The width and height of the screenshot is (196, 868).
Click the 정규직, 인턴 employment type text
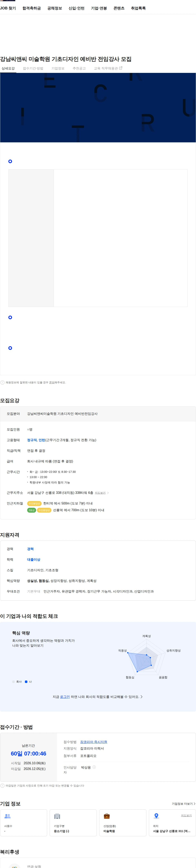36,440
